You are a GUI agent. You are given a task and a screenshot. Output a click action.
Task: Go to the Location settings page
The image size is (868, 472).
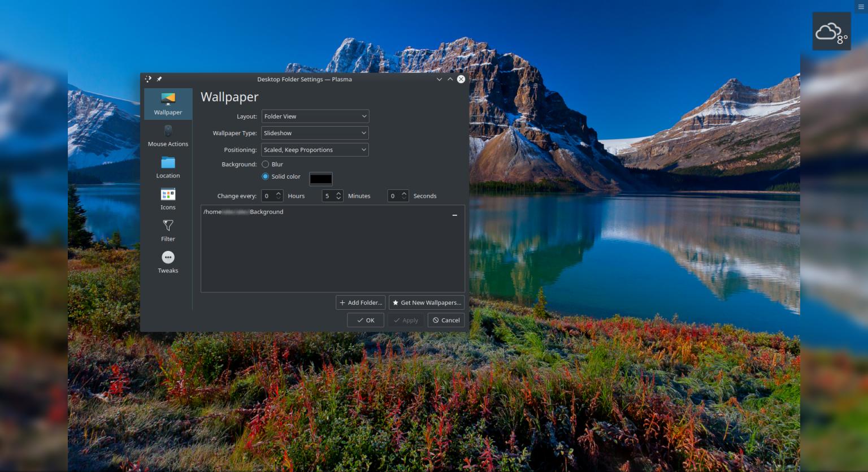point(168,167)
